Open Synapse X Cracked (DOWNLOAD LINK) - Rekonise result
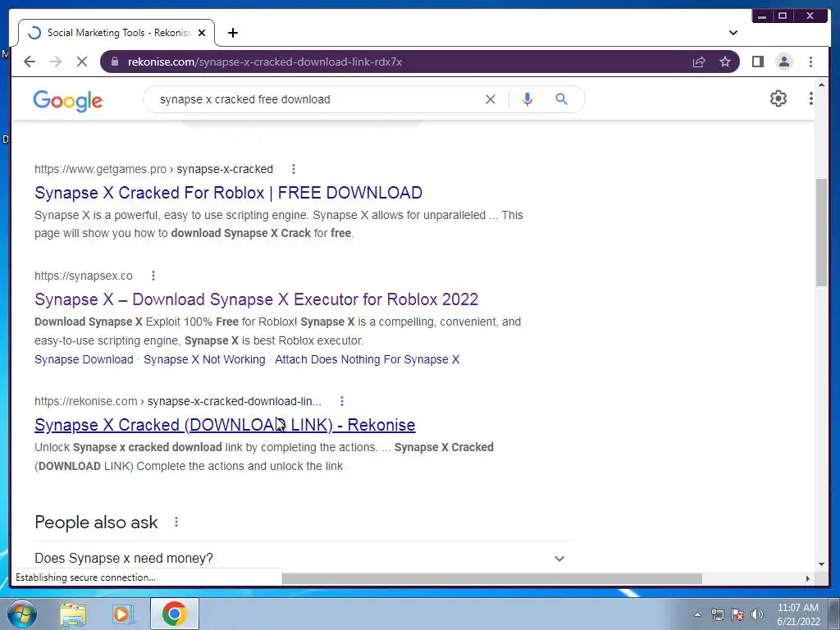 [225, 425]
